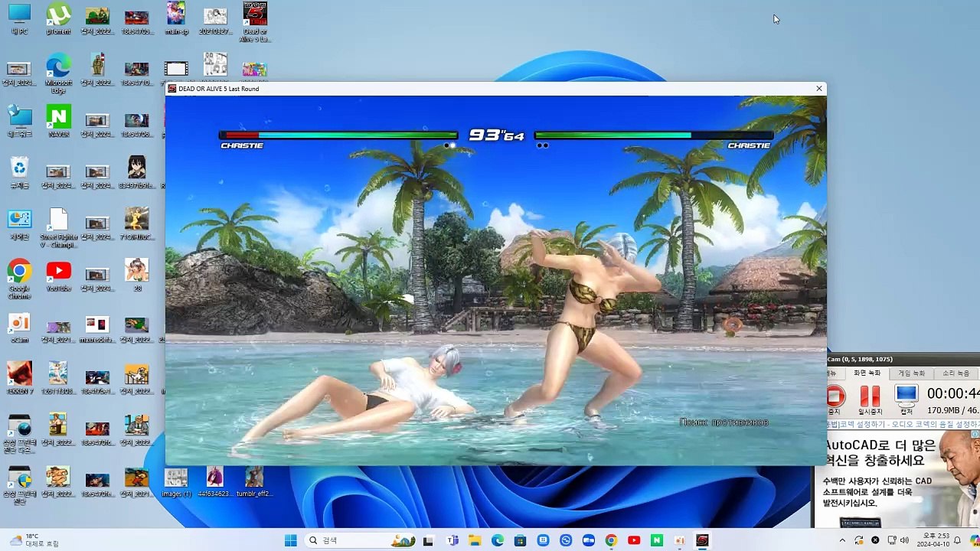
Task: Open Microsoft Store from the taskbar
Action: tap(521, 540)
